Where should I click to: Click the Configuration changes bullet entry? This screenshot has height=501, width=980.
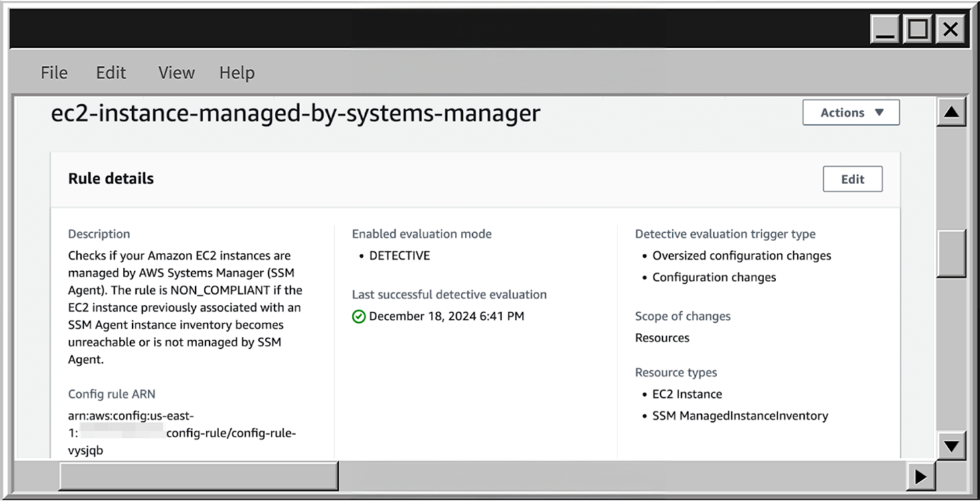point(714,277)
